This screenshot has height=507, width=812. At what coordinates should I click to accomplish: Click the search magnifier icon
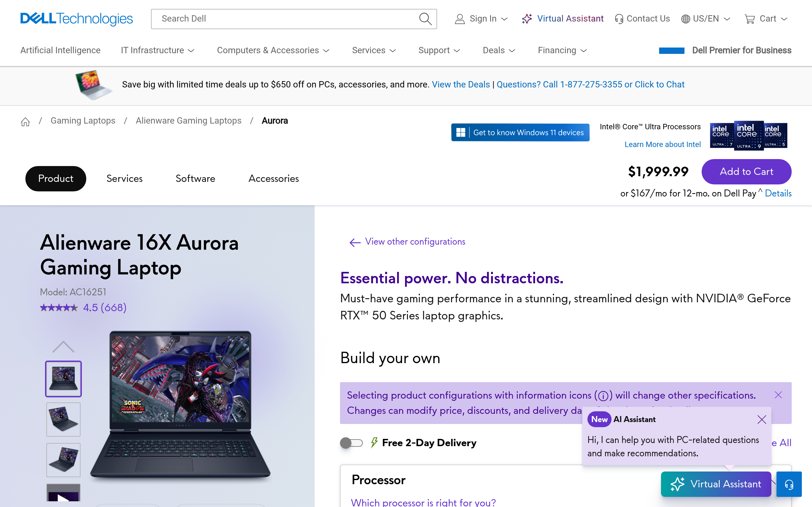425,19
